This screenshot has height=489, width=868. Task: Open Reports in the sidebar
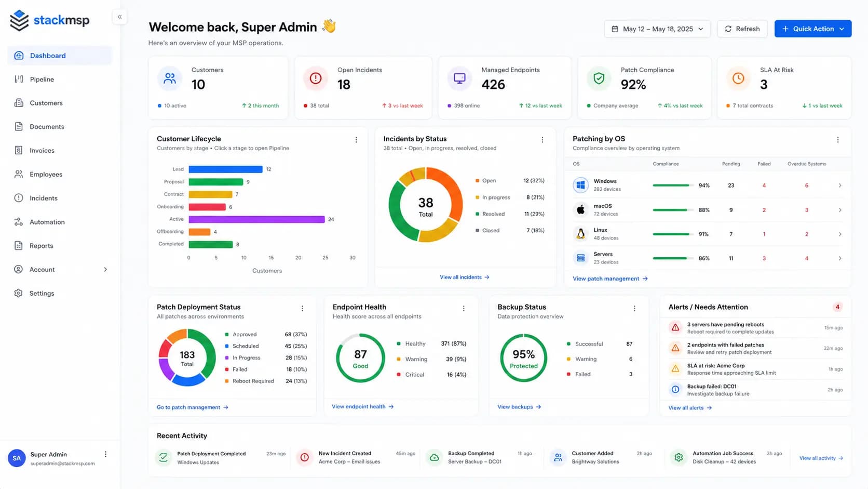[x=60, y=246]
